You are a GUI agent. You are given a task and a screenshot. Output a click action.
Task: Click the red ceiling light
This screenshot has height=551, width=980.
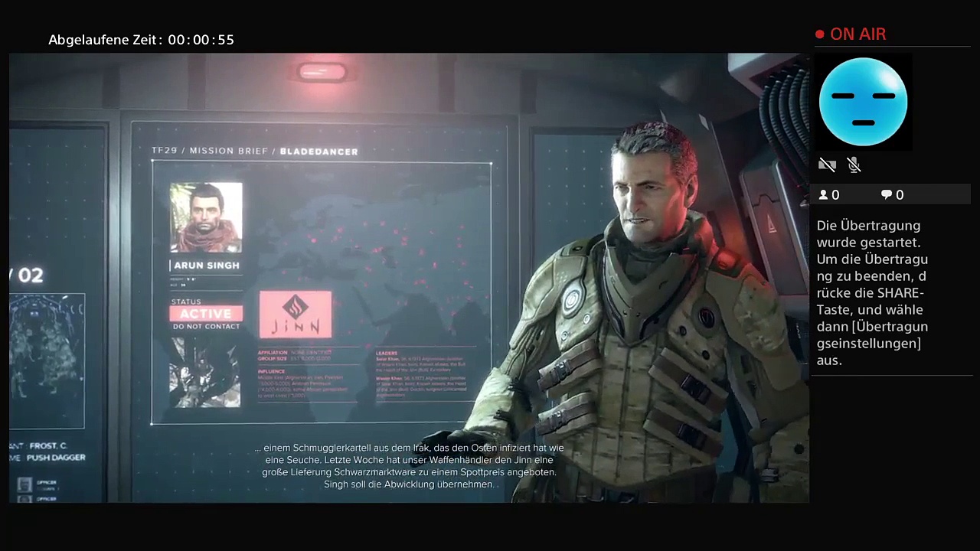[322, 73]
